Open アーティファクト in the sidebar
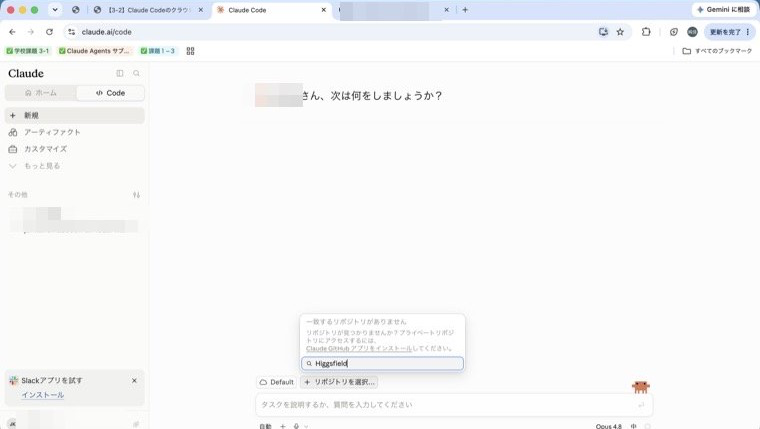 click(x=75, y=132)
